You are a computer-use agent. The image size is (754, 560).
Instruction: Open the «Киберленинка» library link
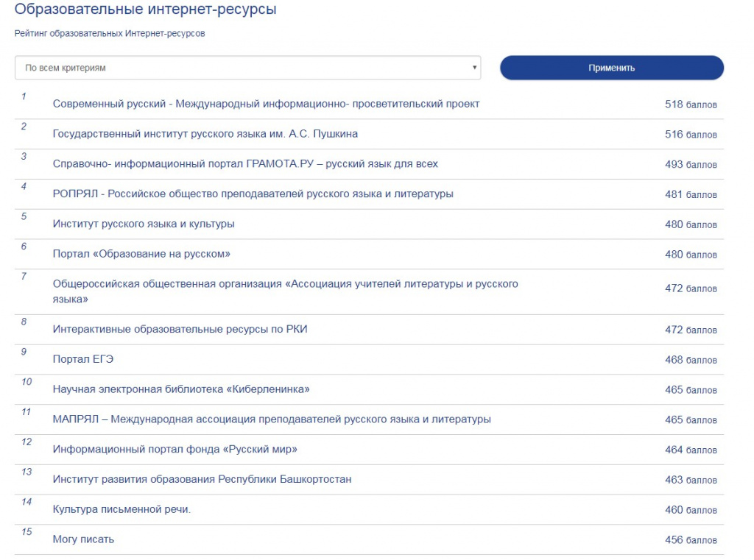pos(181,389)
